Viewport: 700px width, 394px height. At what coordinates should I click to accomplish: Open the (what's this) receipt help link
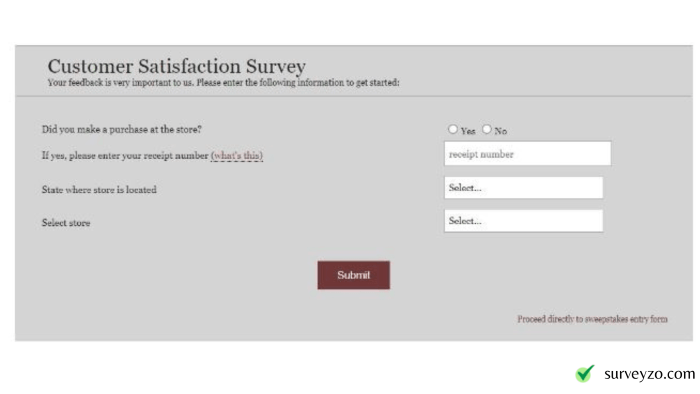coord(237,156)
